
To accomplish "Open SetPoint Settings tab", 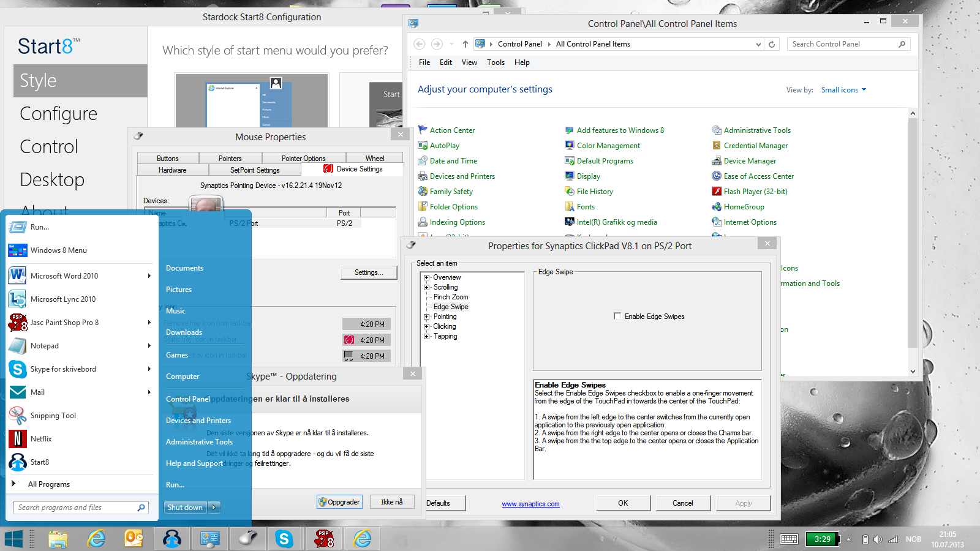I will 255,170.
